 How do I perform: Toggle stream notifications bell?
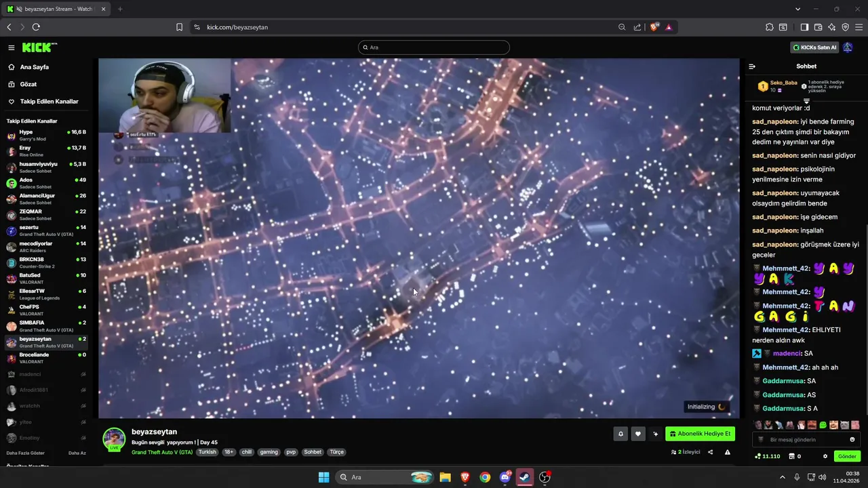tap(620, 434)
